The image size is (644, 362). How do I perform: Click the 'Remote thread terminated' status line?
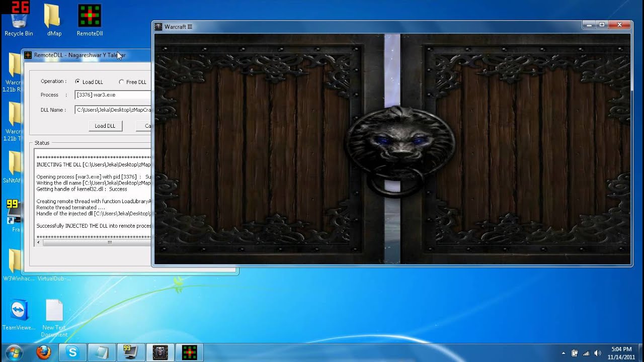(x=71, y=207)
